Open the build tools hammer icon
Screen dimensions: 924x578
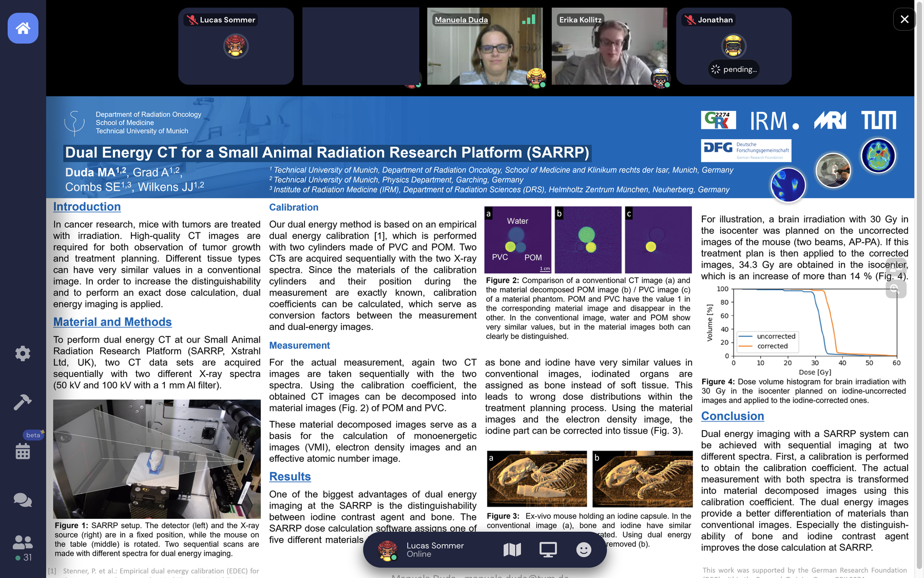click(23, 402)
